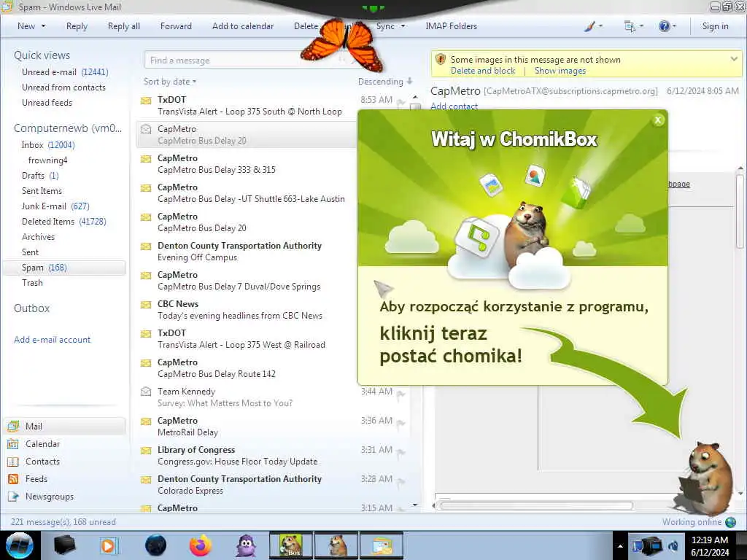The image size is (747, 560).
Task: Click the message list scroll down arrow
Action: coord(415,505)
